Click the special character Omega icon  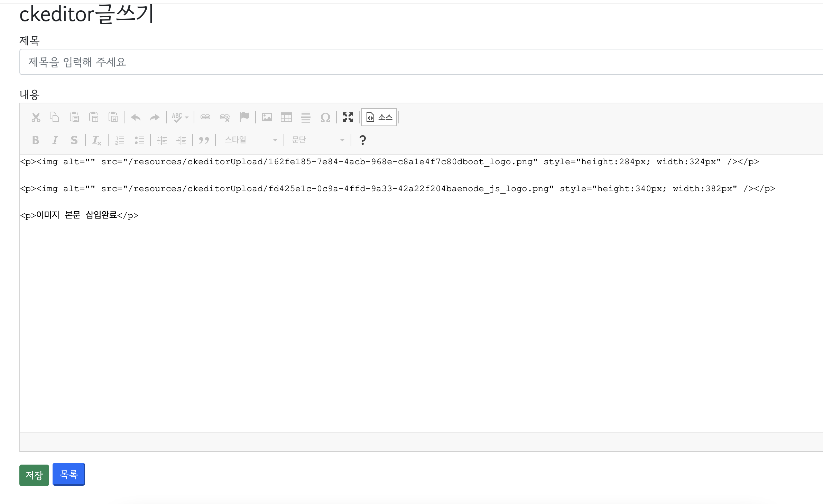click(325, 118)
